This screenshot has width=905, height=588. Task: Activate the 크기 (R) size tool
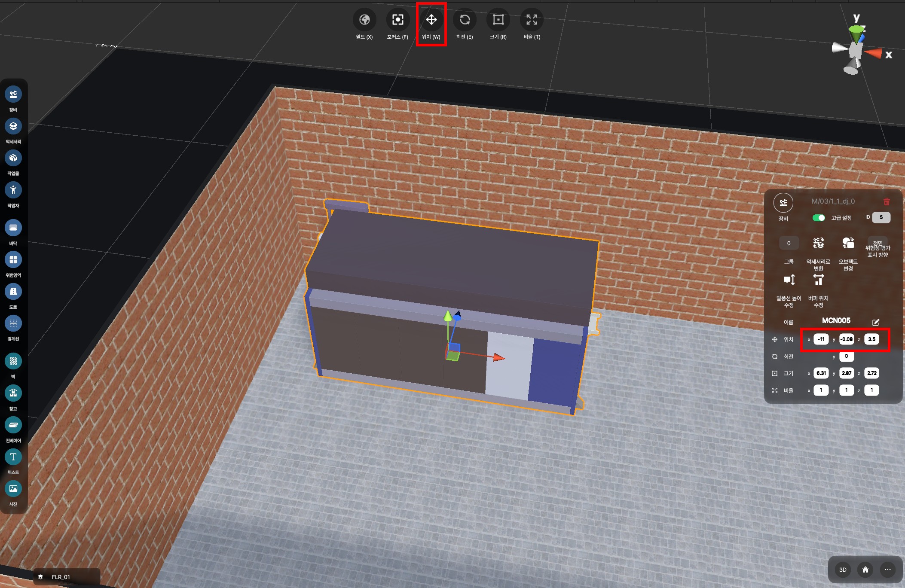tap(498, 20)
